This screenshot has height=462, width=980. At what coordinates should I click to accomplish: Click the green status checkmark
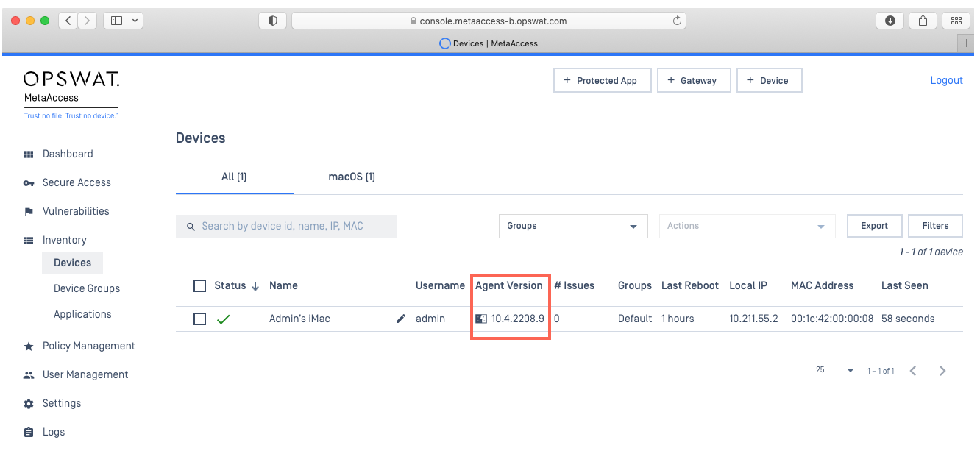tap(223, 319)
